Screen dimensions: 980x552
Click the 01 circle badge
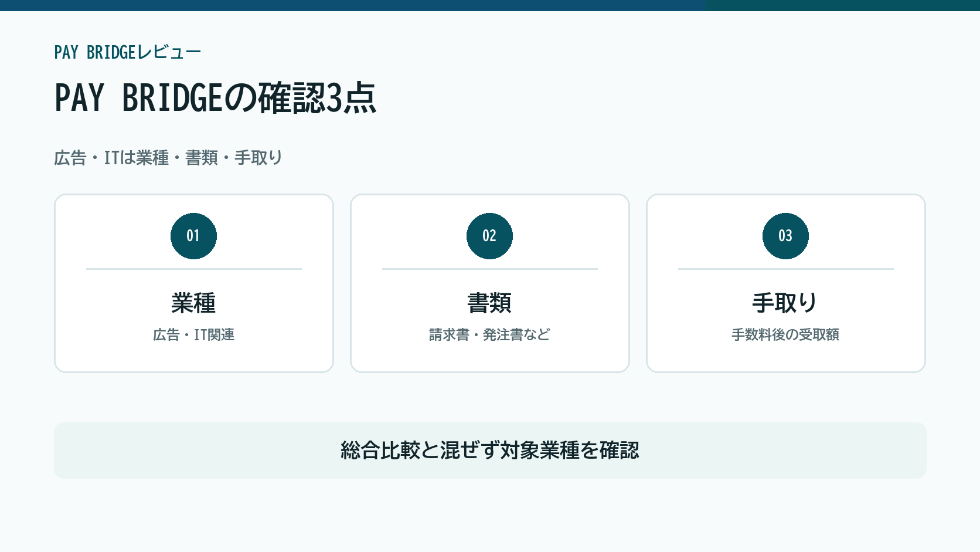(193, 236)
